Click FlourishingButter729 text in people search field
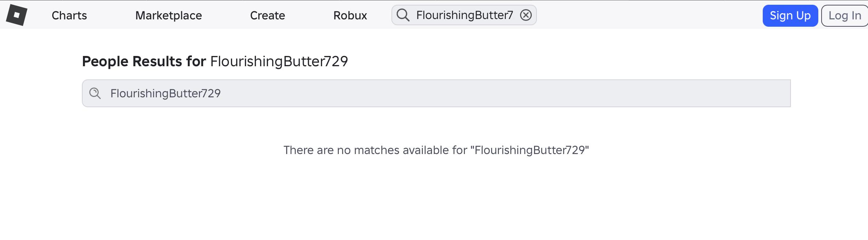Viewport: 868px width, 240px height. click(166, 93)
